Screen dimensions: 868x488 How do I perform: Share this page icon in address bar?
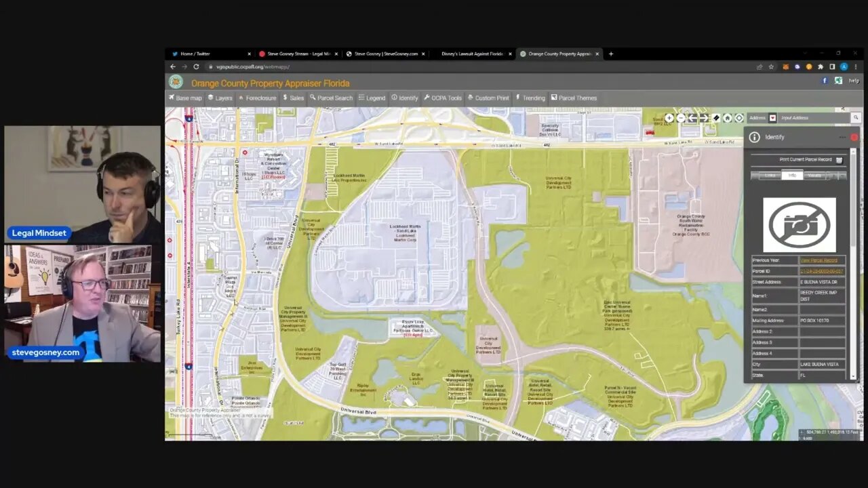(x=759, y=67)
